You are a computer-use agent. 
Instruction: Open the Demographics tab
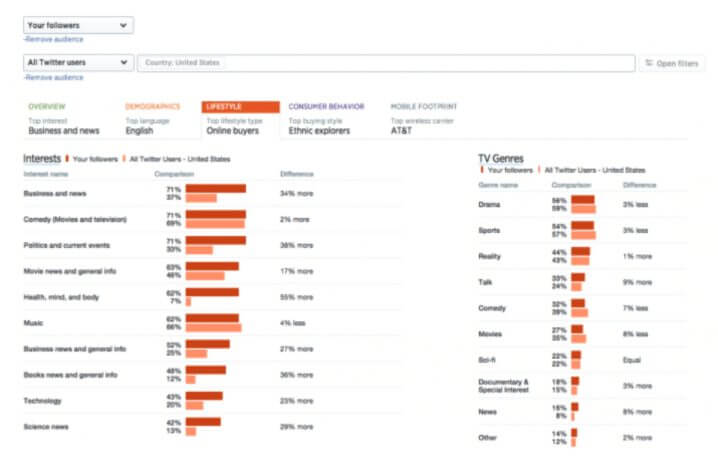click(152, 106)
